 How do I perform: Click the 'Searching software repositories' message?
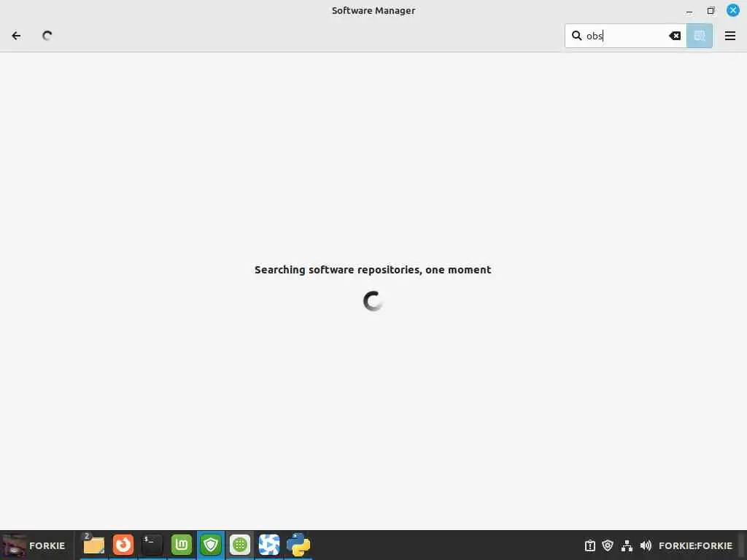tap(373, 270)
